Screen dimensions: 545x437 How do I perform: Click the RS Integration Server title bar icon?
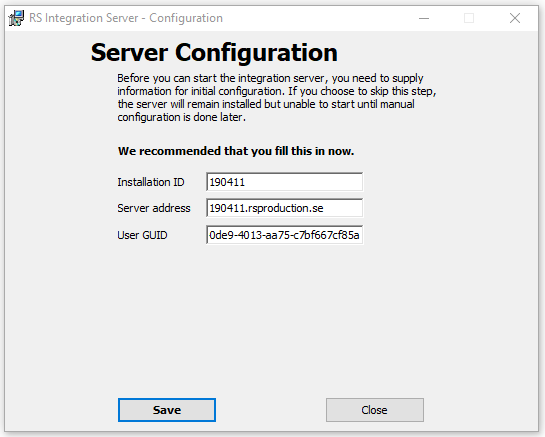point(16,18)
